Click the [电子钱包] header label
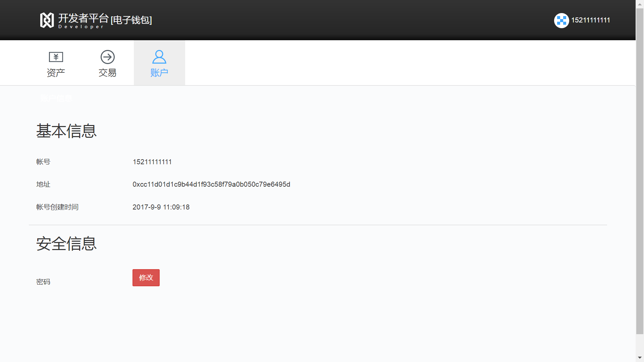Image resolution: width=644 pixels, height=362 pixels. click(x=131, y=20)
